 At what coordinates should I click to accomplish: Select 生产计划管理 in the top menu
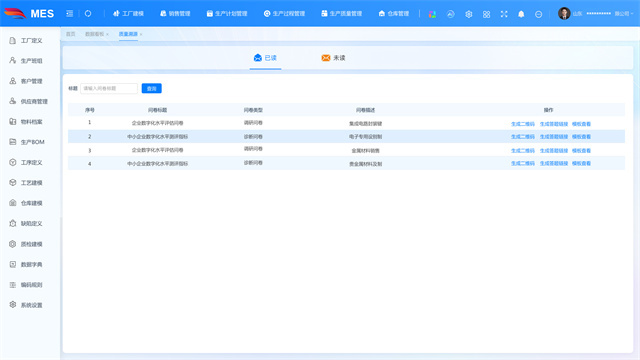pyautogui.click(x=227, y=13)
